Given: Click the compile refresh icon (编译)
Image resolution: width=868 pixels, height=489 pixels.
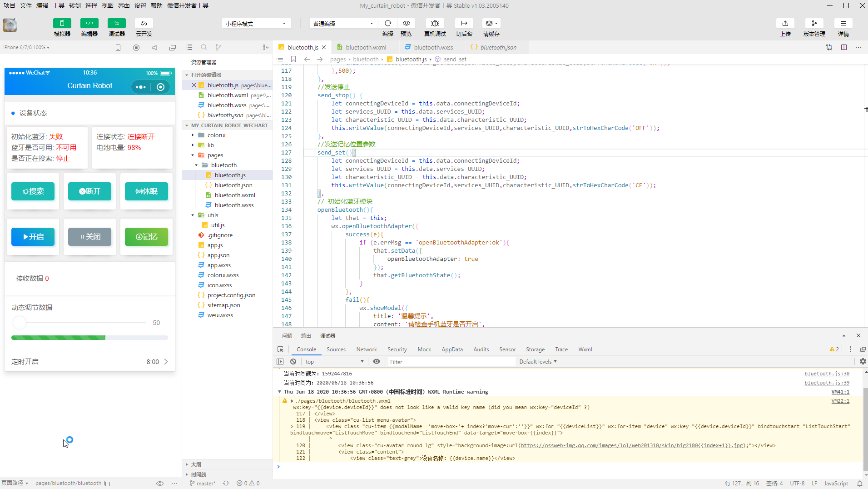Looking at the screenshot, I should point(388,23).
